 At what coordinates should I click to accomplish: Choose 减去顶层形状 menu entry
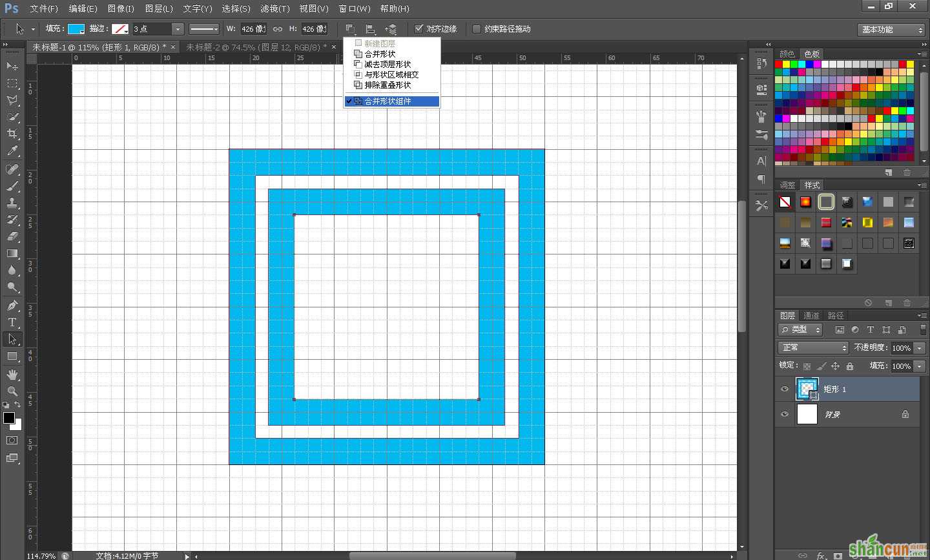(x=391, y=64)
